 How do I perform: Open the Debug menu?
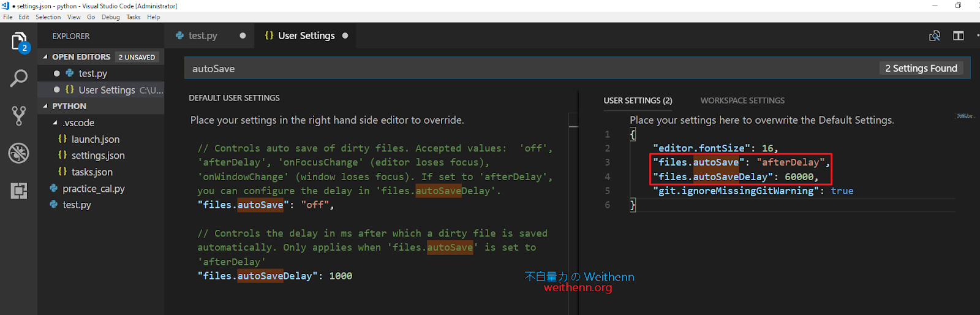coord(111,17)
